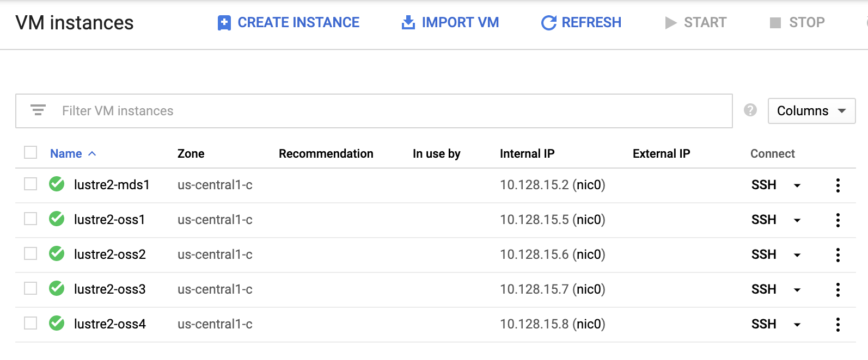The image size is (868, 360).
Task: Select the lustre2-oss4 row checkbox
Action: pyautogui.click(x=30, y=324)
